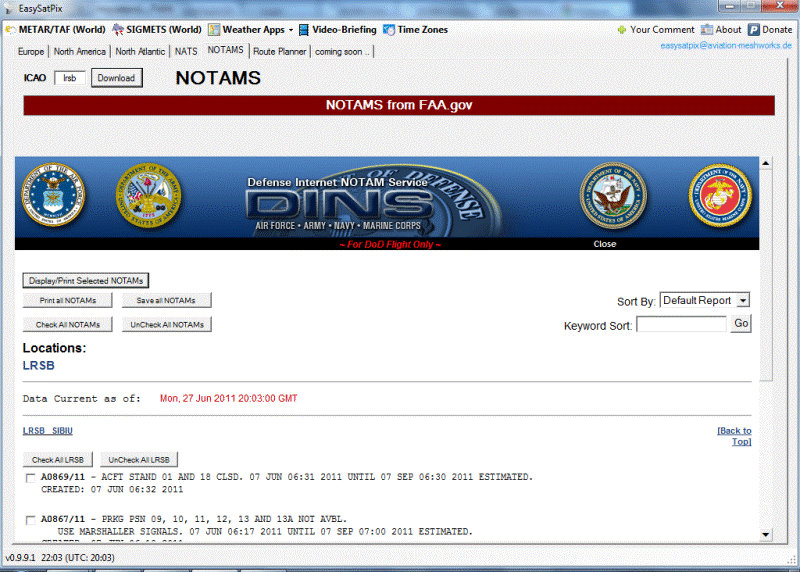800x572 pixels.
Task: Click the Air Force seal emblem
Action: pos(53,195)
